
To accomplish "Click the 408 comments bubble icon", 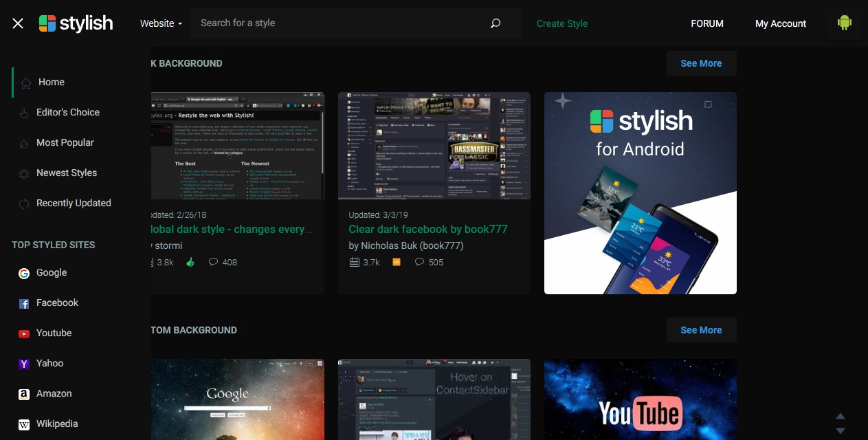I will [213, 262].
